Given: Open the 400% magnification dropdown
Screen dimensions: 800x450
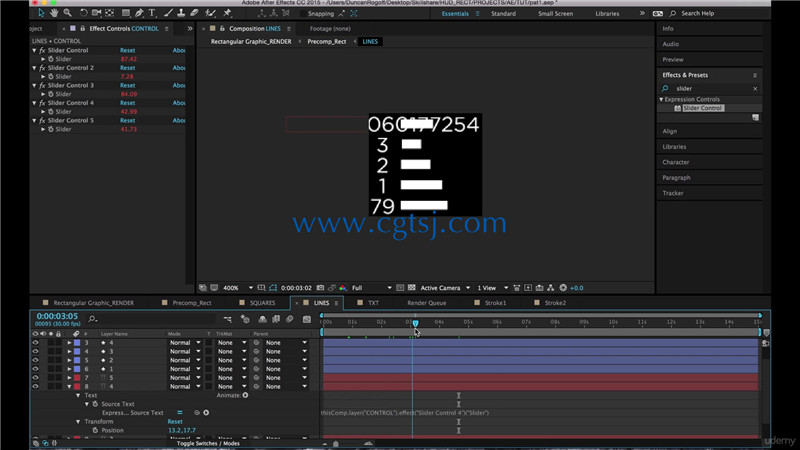Looking at the screenshot, I should click(237, 288).
